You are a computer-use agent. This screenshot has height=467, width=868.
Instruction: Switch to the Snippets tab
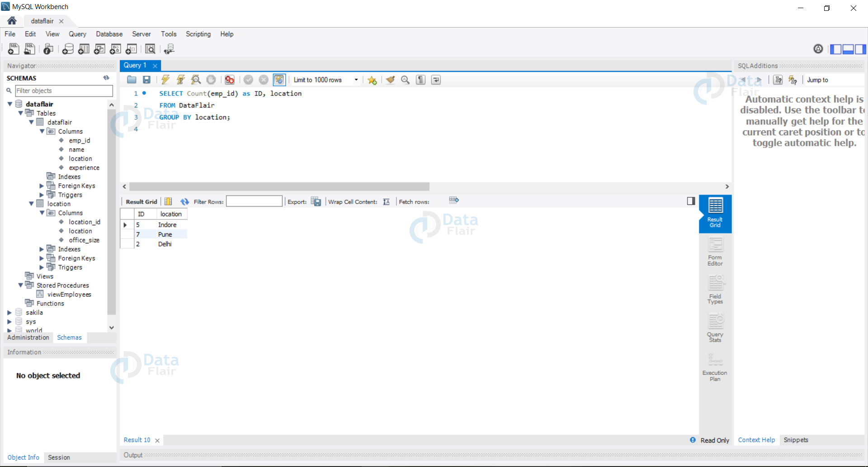pos(796,440)
